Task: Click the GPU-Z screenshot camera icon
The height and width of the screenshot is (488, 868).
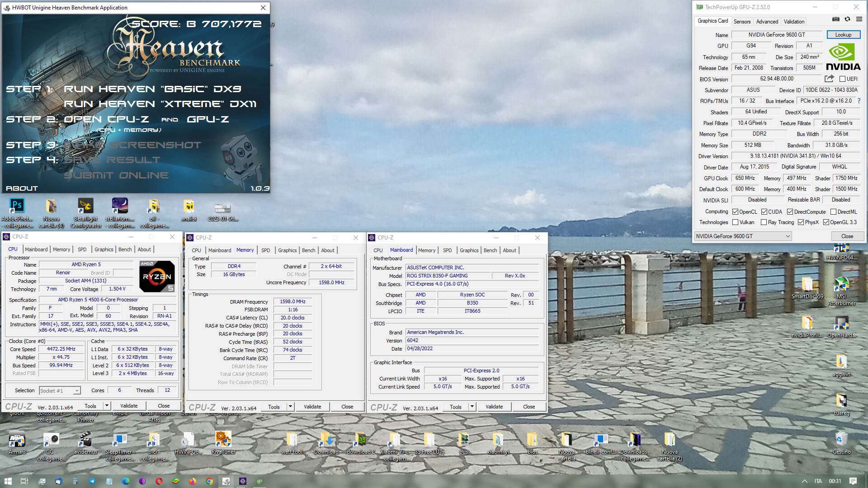Action: 836,19
